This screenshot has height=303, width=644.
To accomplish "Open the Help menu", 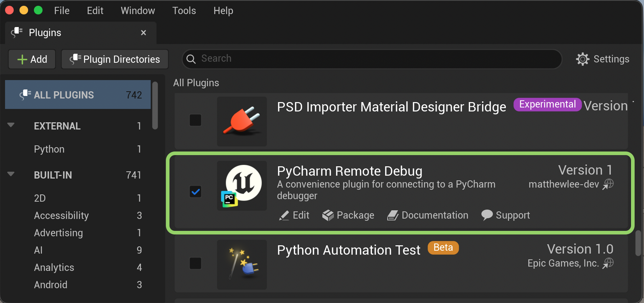I will 223,11.
